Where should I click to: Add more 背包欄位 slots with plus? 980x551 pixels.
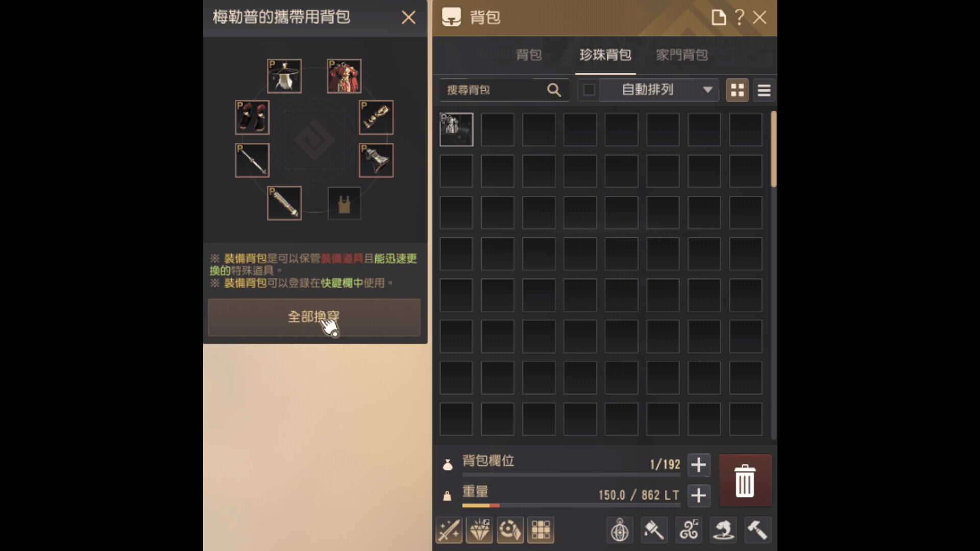[x=699, y=465]
